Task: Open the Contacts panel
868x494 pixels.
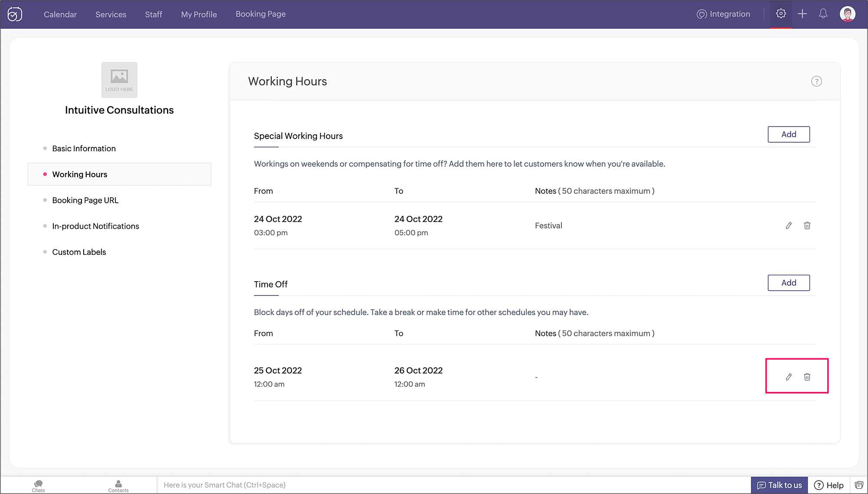Action: 118,486
